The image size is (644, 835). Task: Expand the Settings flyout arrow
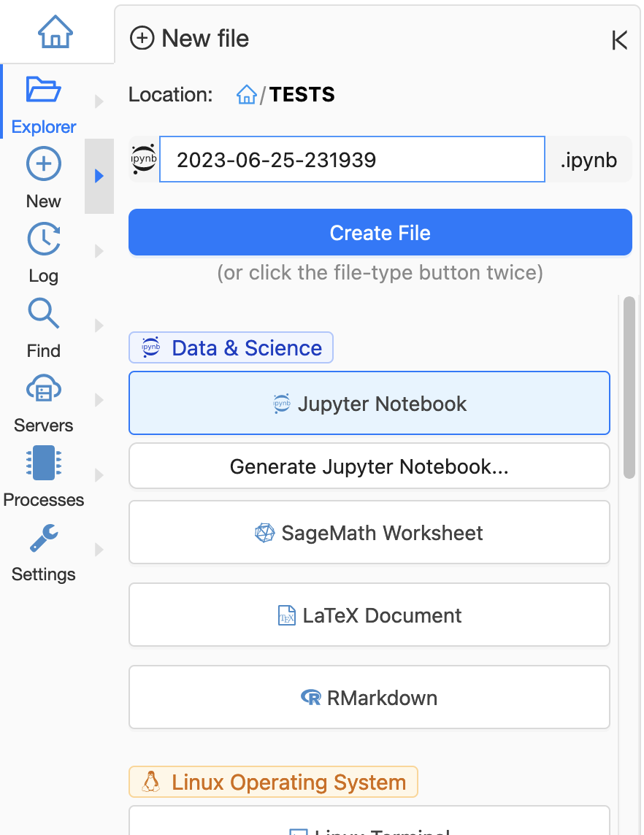99,550
